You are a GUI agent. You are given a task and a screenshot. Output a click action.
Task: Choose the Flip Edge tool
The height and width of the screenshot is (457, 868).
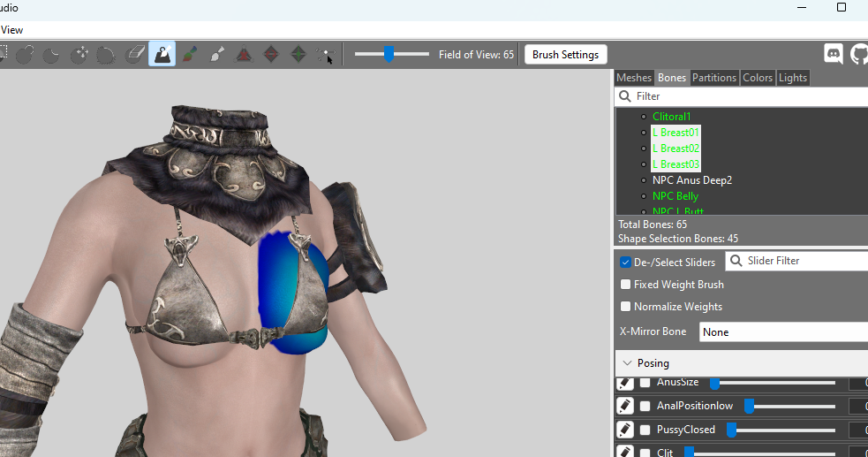point(271,54)
